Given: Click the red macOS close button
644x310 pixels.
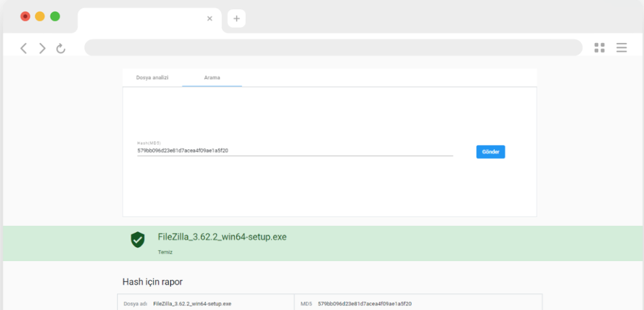Looking at the screenshot, I should [26, 17].
